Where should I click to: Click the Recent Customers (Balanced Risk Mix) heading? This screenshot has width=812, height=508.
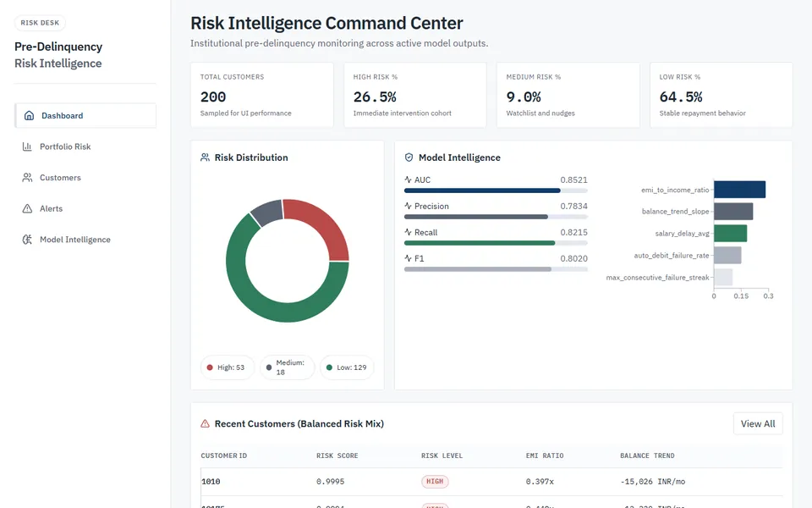[x=299, y=423]
